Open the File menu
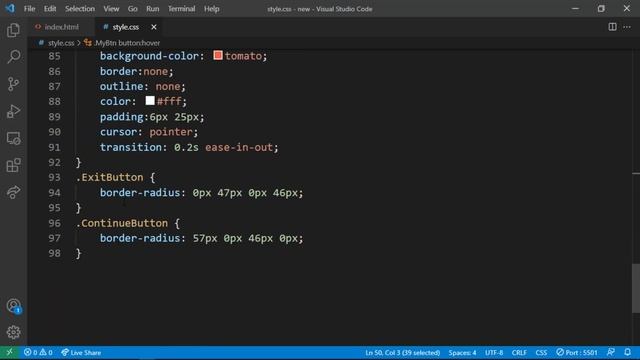Image resolution: width=640 pixels, height=360 pixels. click(x=29, y=9)
